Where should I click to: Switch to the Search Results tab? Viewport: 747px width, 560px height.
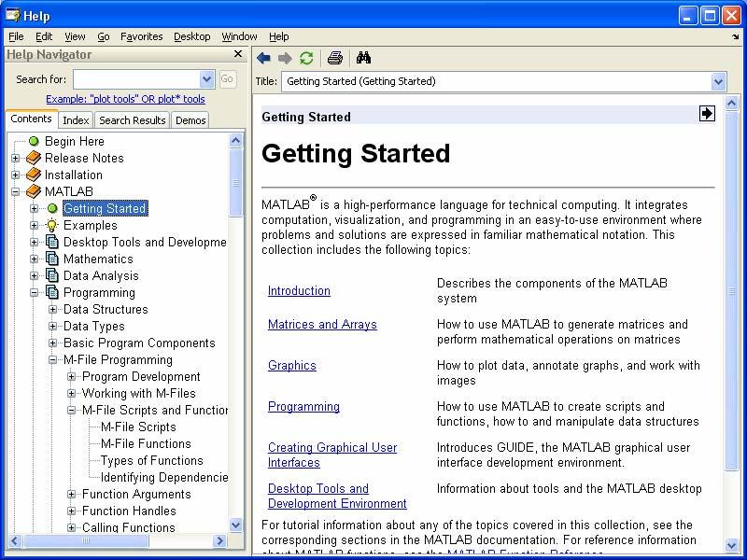132,120
